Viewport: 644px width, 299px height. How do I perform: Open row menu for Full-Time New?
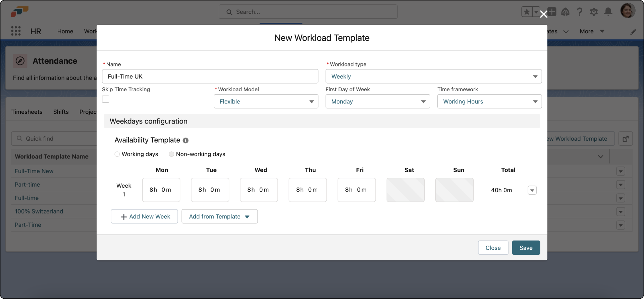621,171
